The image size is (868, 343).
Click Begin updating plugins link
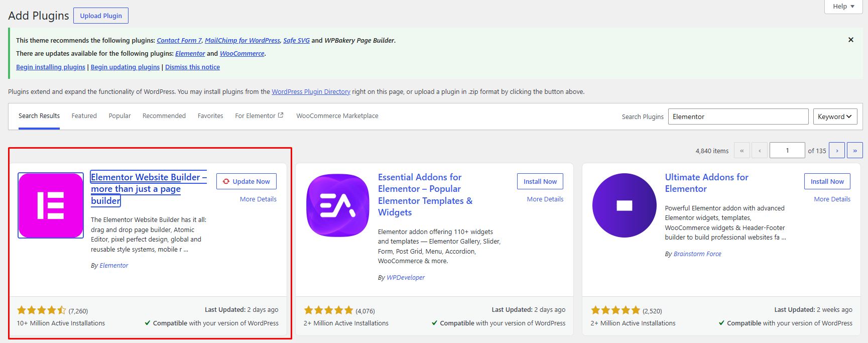pyautogui.click(x=125, y=67)
